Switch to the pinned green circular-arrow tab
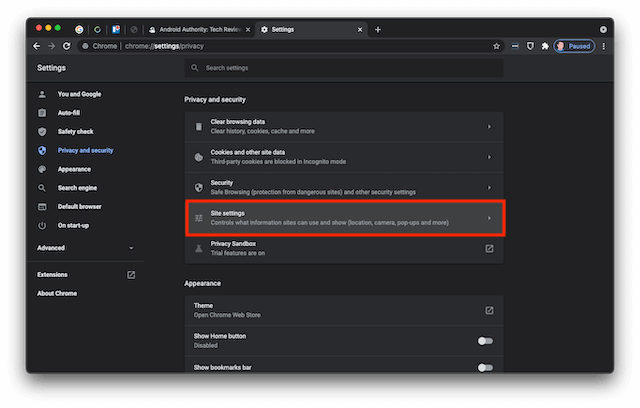This screenshot has width=640, height=408. click(x=97, y=29)
